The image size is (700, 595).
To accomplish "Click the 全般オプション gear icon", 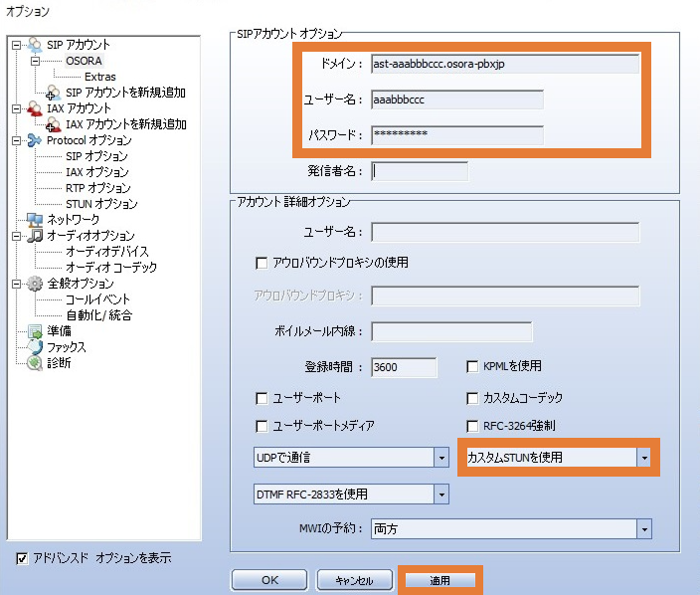I will 36,284.
